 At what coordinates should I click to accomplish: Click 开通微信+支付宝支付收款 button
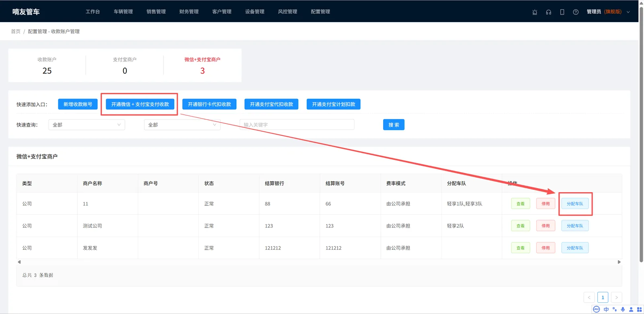click(140, 104)
